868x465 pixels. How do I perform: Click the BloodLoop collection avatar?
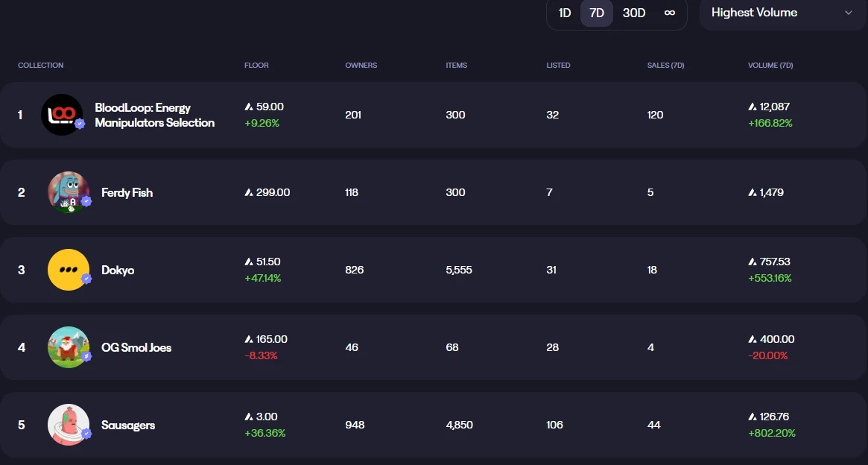62,115
